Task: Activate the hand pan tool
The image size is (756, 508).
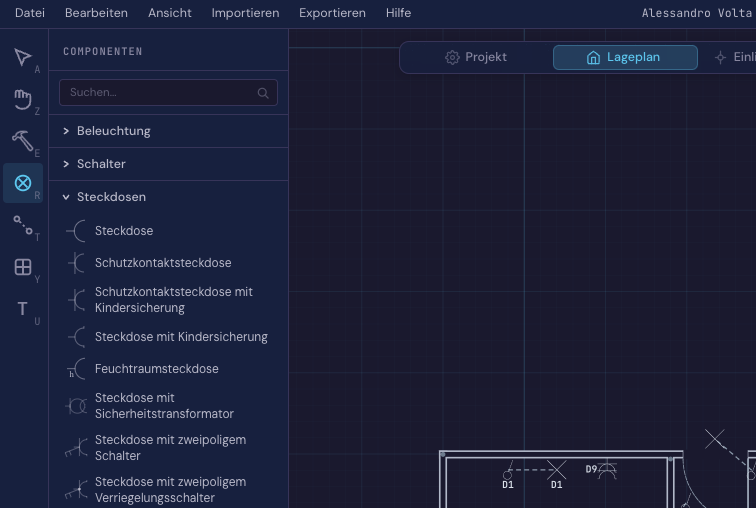Action: 23,99
